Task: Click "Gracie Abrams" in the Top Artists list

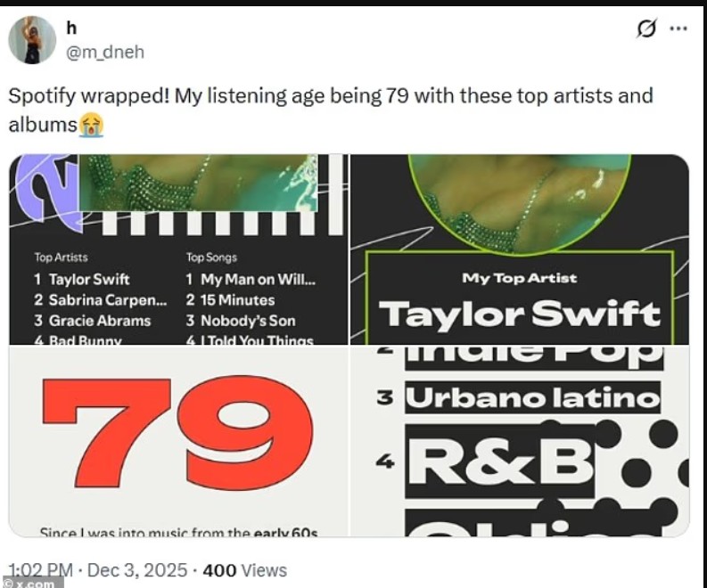Action: tap(100, 321)
